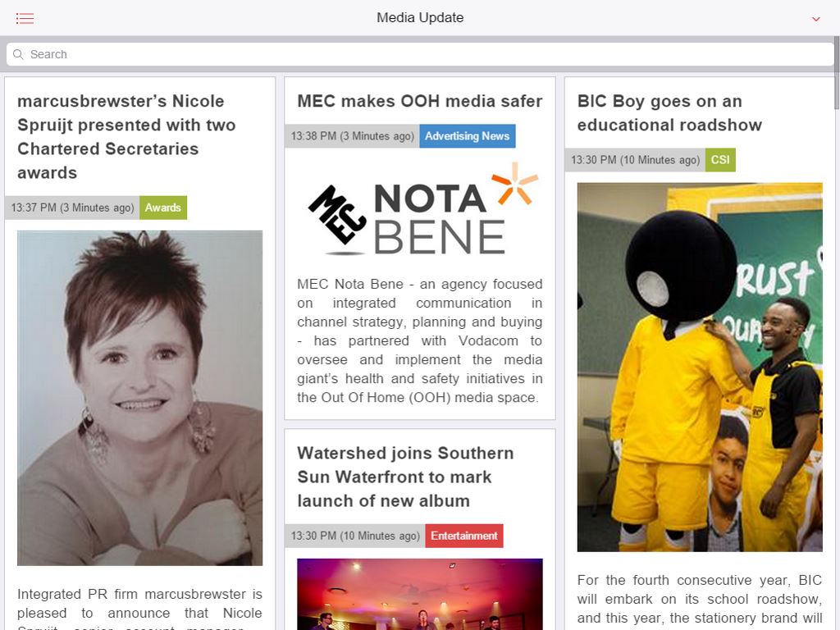Open the Watershed concert stage photo
840x630 pixels.
coord(419,594)
